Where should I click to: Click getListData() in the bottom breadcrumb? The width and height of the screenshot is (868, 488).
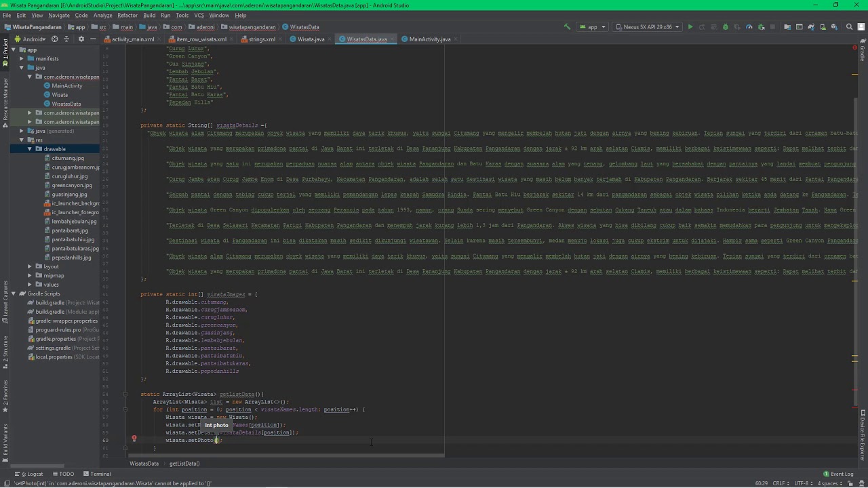(184, 464)
